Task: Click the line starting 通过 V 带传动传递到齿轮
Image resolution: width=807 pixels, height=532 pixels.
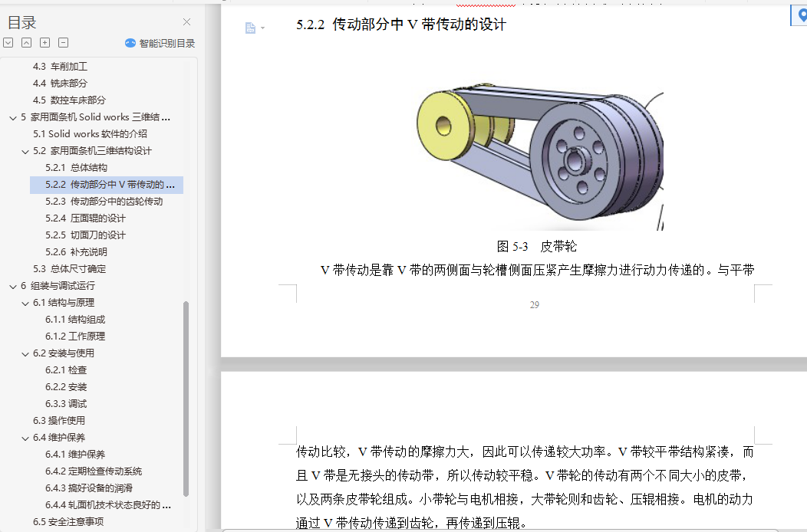Action: point(412,523)
